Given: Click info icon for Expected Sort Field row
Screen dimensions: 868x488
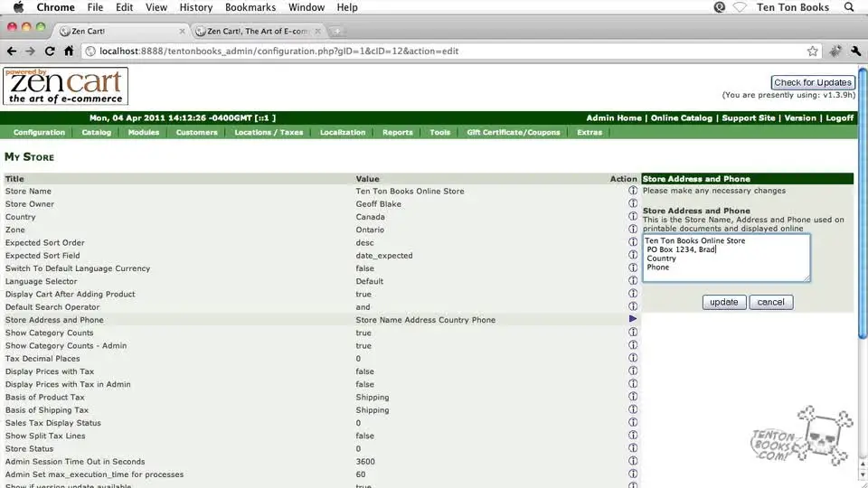Looking at the screenshot, I should [633, 255].
